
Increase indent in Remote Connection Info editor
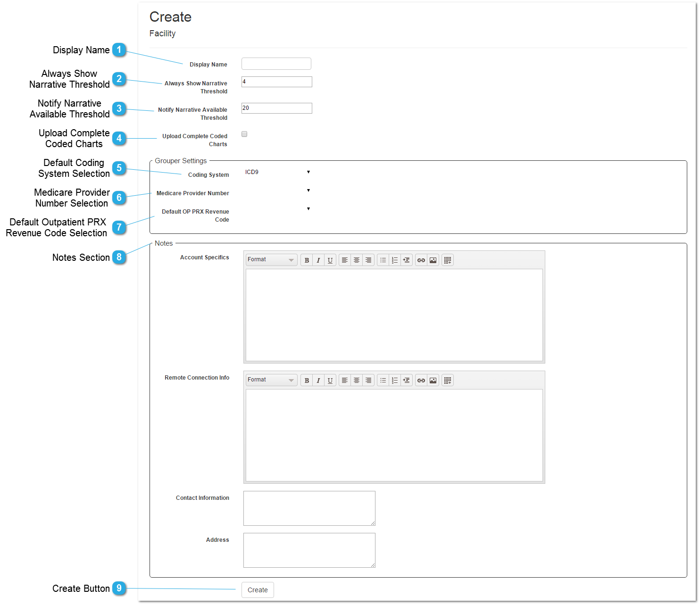coord(407,381)
